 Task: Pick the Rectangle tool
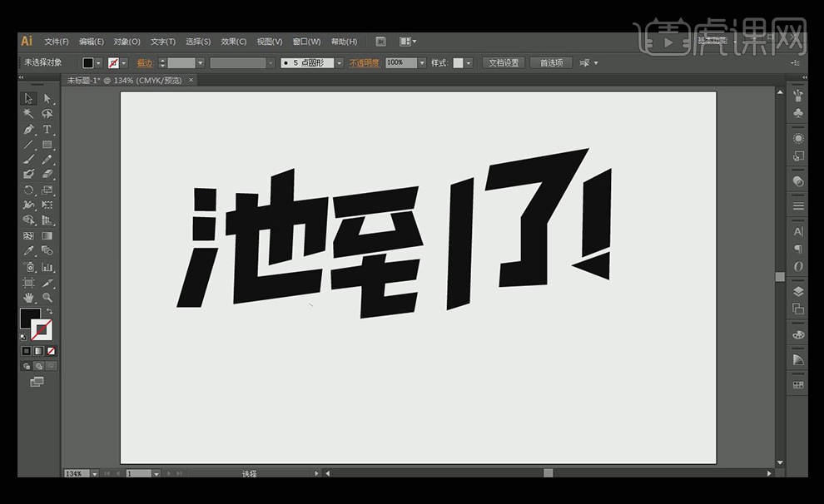(47, 145)
